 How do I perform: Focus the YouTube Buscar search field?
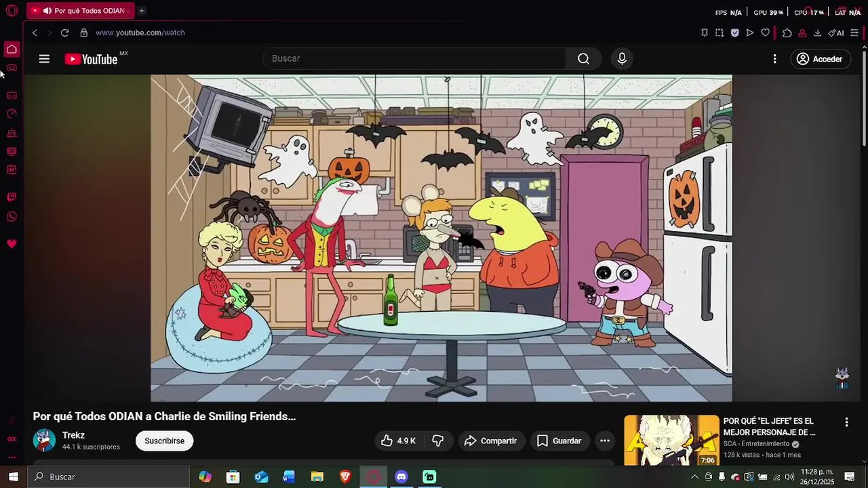(x=414, y=59)
